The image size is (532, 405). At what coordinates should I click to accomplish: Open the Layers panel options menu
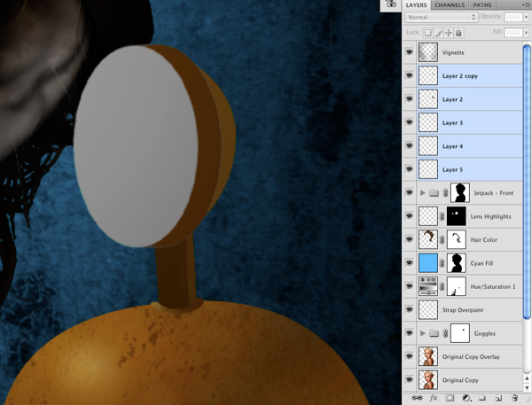tap(526, 4)
